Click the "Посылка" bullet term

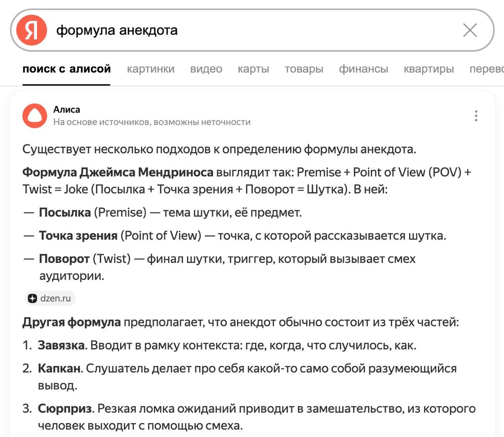tap(65, 213)
